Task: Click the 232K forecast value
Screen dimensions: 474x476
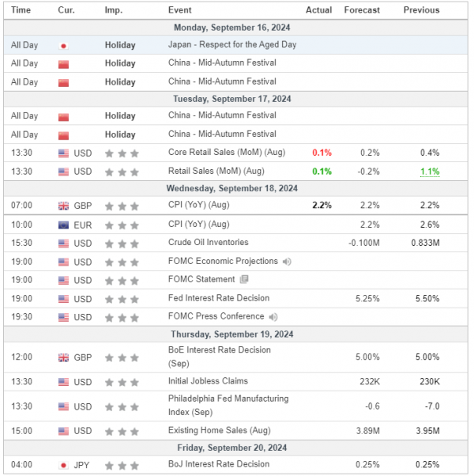Action: point(370,382)
